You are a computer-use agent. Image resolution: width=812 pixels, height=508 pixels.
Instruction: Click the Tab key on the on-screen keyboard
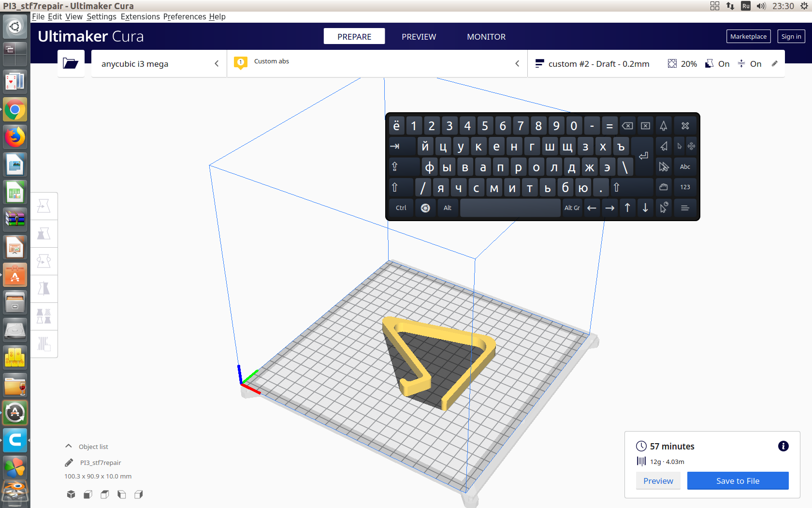[x=402, y=146]
